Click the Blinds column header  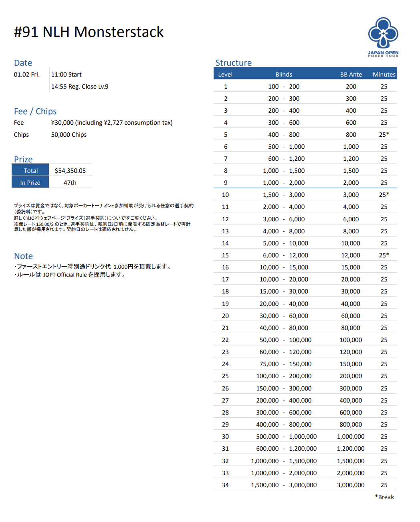[x=284, y=75]
